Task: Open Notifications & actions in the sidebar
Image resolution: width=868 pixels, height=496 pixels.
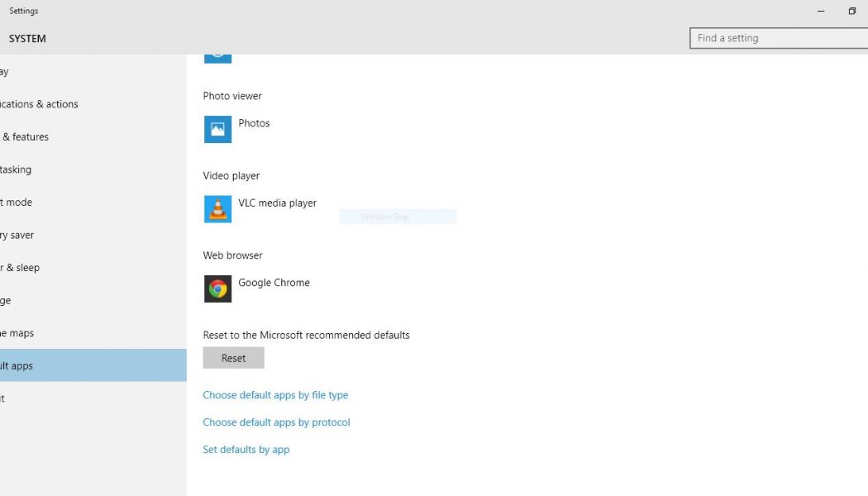Action: click(40, 104)
